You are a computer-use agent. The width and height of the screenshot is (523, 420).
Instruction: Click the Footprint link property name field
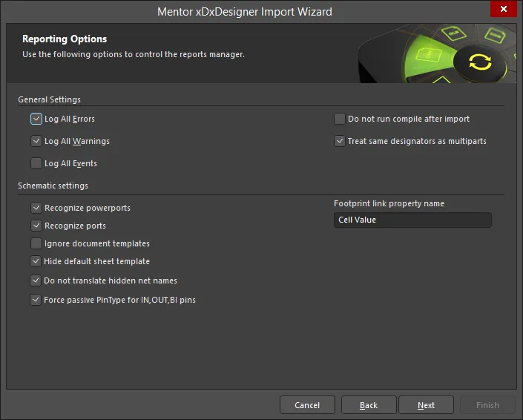point(412,220)
